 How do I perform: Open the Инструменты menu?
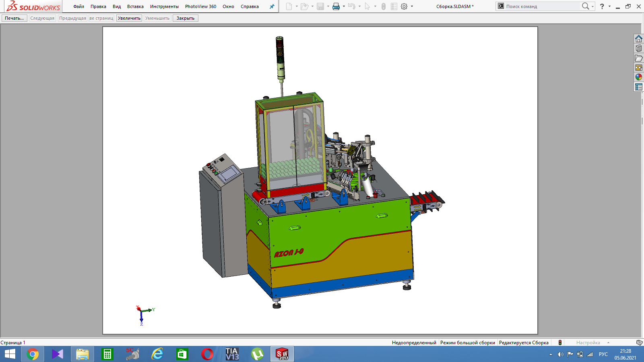tap(164, 6)
